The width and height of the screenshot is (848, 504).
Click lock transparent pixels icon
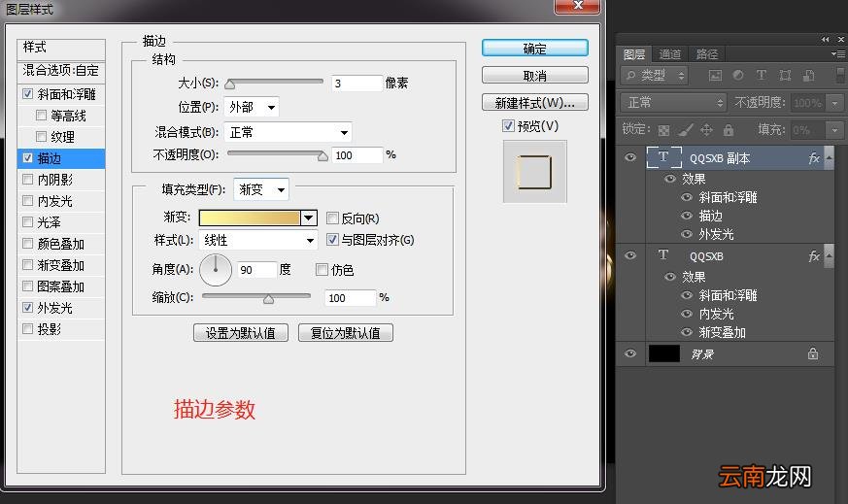pyautogui.click(x=663, y=130)
